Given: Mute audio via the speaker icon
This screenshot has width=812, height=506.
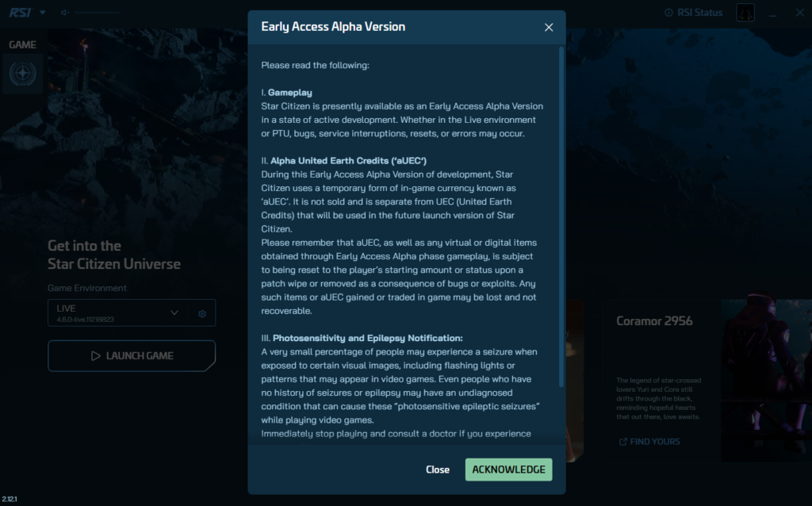Looking at the screenshot, I should coord(64,13).
